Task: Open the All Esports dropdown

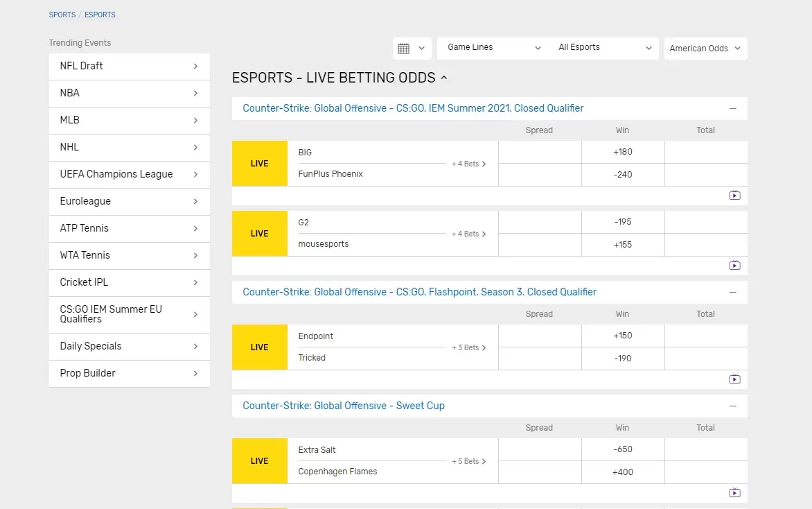Action: pos(604,48)
